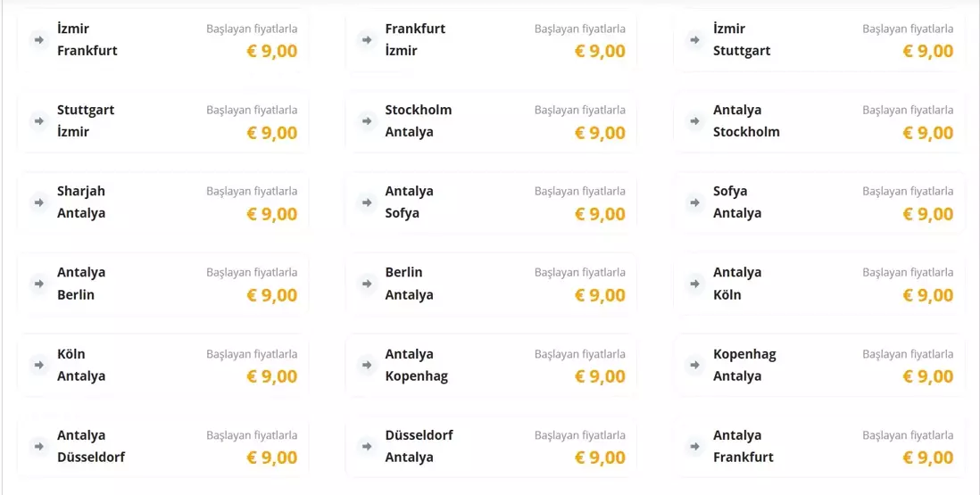Click arrow icon for Antalya to Sofya

[x=366, y=202]
